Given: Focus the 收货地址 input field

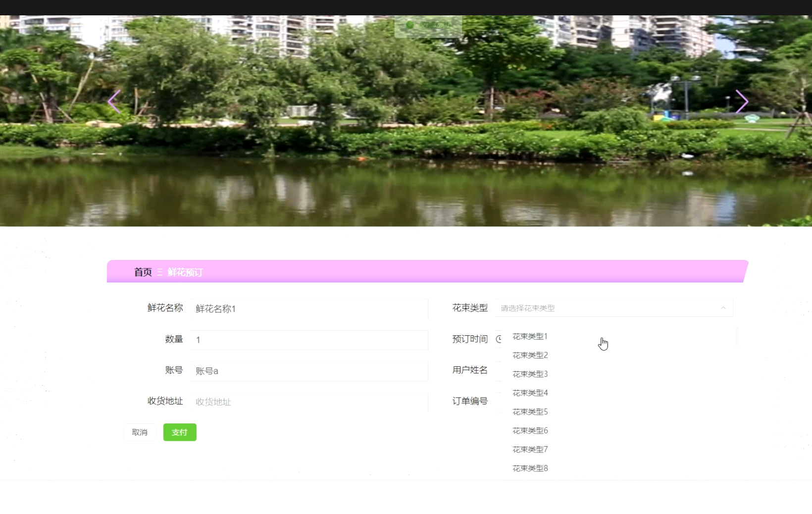Looking at the screenshot, I should coord(308,402).
